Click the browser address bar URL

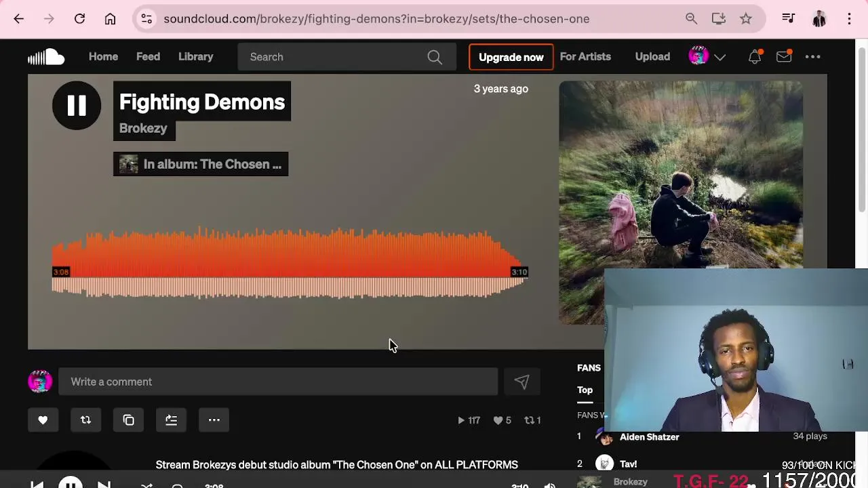376,19
